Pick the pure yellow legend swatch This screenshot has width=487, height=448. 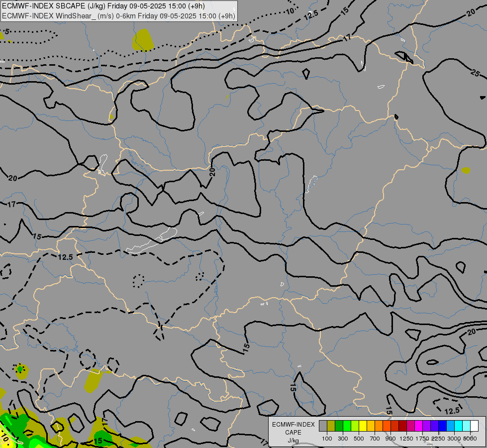[x=363, y=426]
